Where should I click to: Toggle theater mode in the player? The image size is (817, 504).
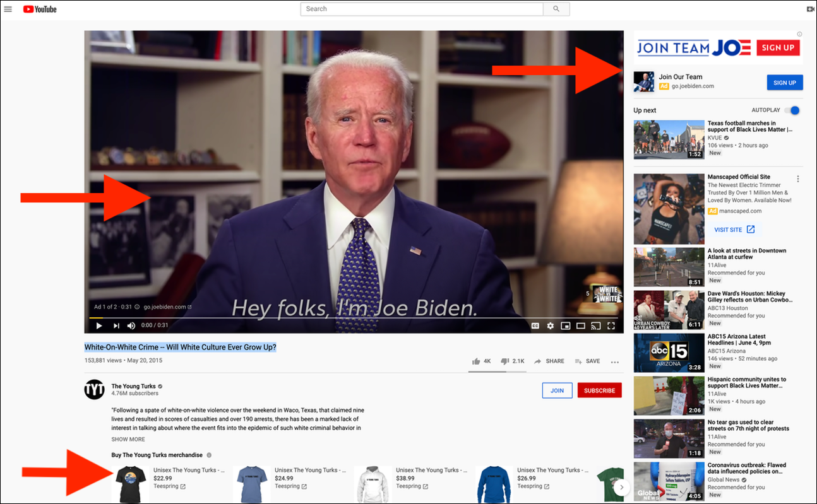click(x=580, y=325)
